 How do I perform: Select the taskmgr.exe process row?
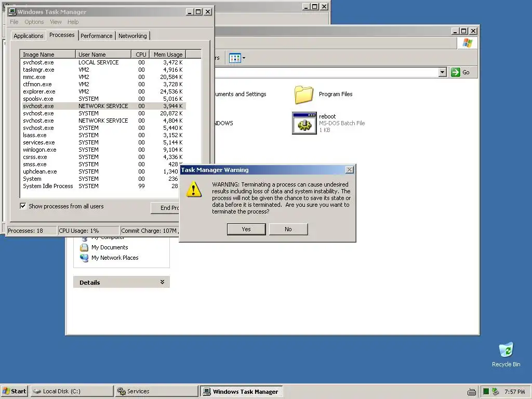[x=103, y=70]
